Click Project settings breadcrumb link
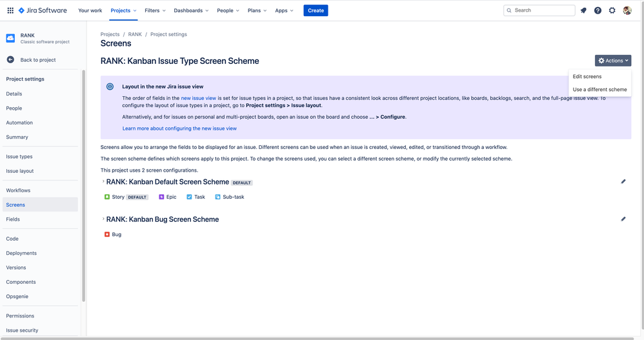Viewport: 644px width, 340px height. tap(168, 34)
